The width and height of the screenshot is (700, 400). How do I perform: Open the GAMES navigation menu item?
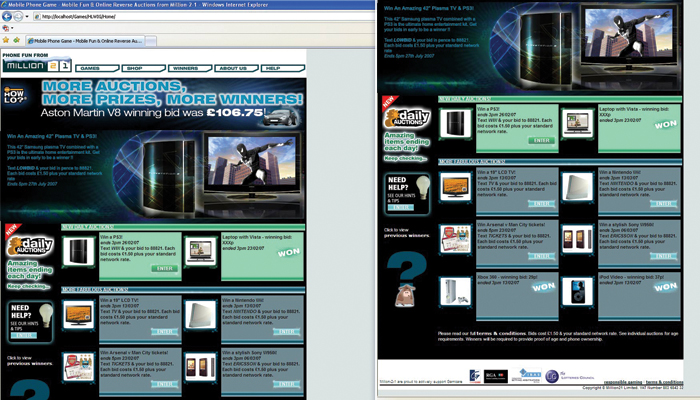coord(97,68)
